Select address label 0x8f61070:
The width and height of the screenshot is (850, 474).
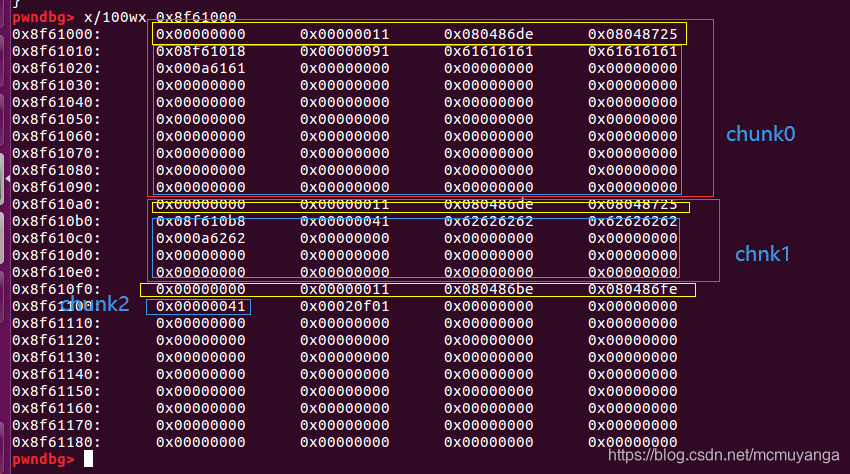pyautogui.click(x=56, y=153)
